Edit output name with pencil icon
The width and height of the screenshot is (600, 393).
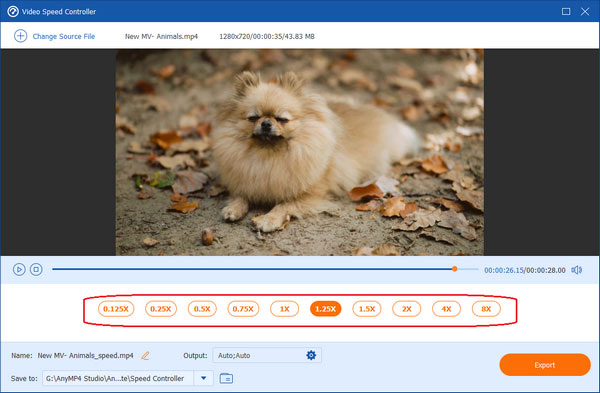(x=145, y=355)
